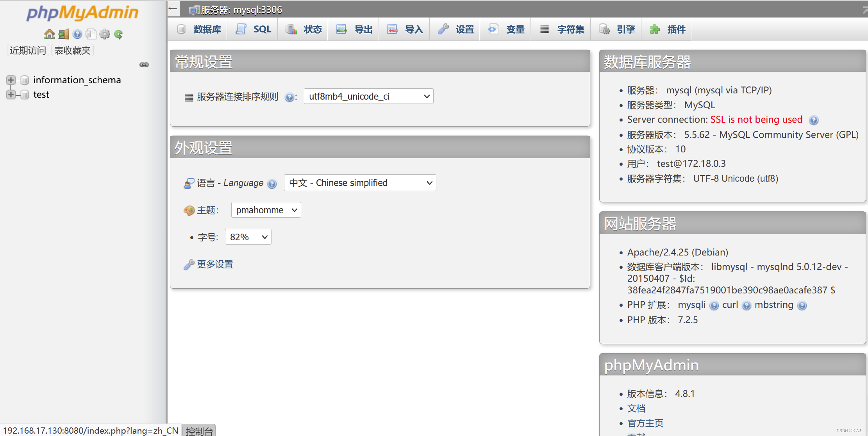Image resolution: width=868 pixels, height=436 pixels.
Task: Click the phpMyAdmin home icon in sidebar
Action: 49,34
